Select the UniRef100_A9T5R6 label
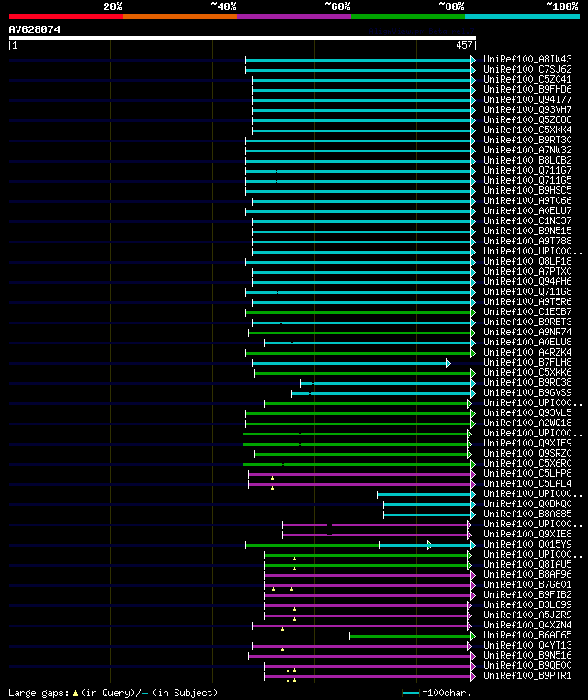Image resolution: width=588 pixels, height=700 pixels. click(527, 302)
